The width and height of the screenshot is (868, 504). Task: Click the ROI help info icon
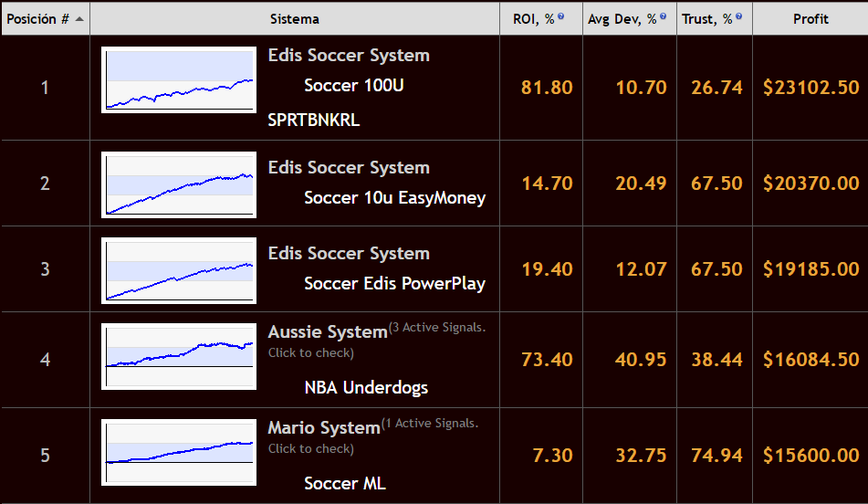pos(560,16)
